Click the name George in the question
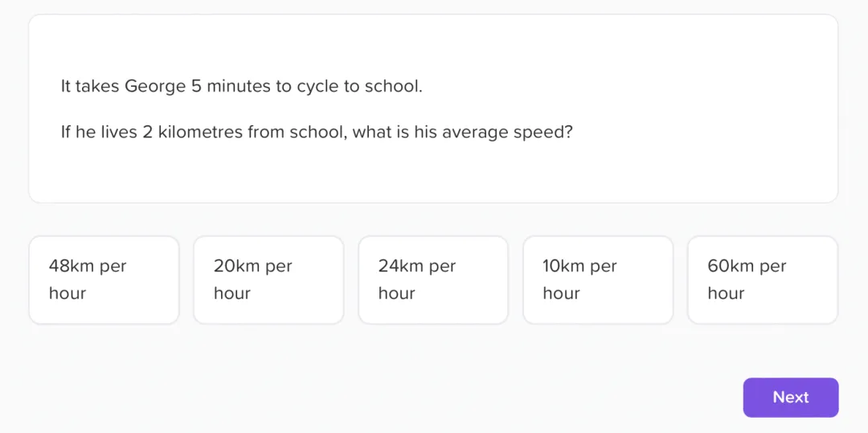Viewport: 868px width, 433px height. click(x=155, y=86)
